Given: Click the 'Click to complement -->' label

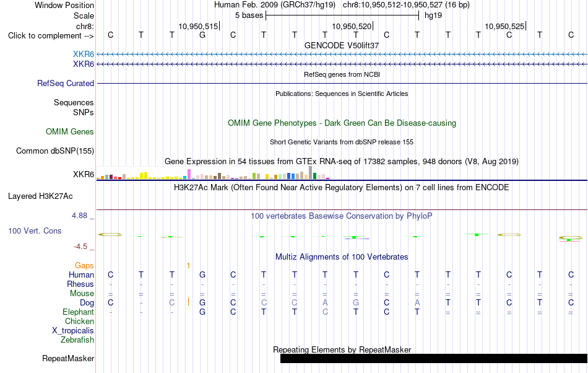Looking at the screenshot, I should point(51,36).
